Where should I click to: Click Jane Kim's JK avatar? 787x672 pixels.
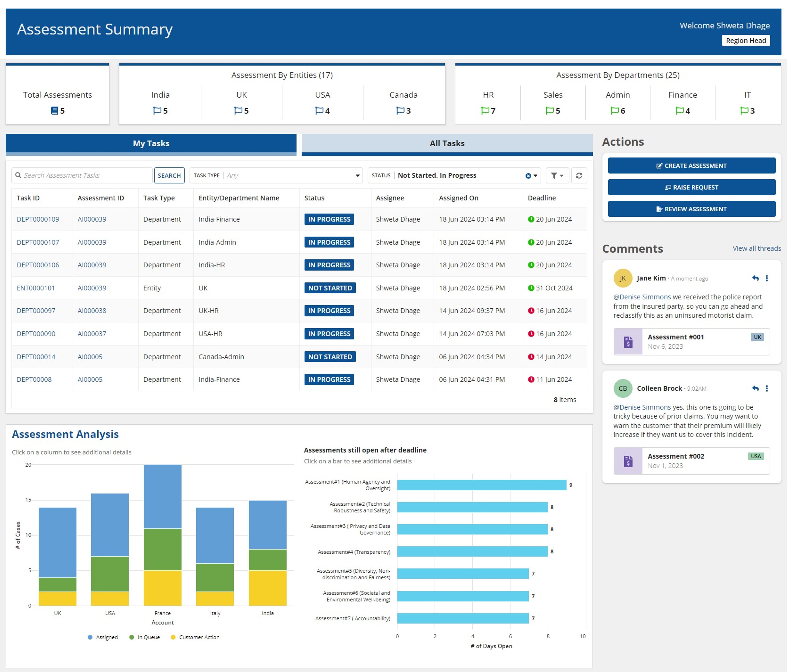623,278
